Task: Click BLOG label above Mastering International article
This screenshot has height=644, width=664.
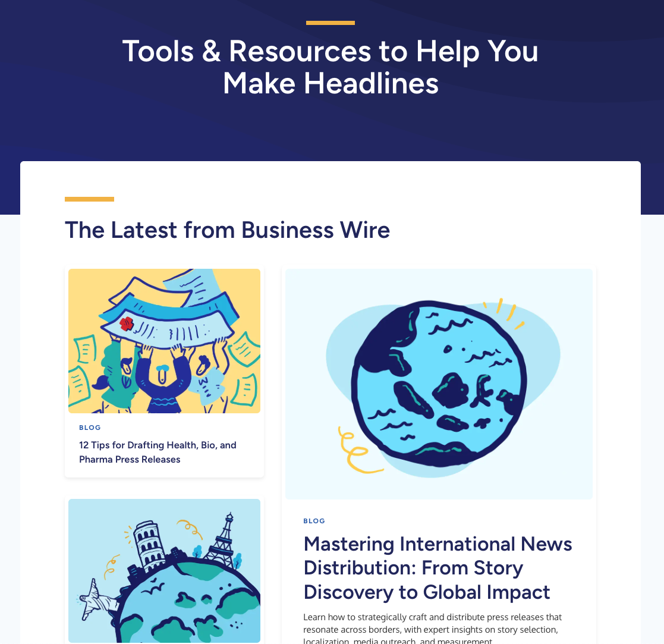Action: [x=314, y=521]
